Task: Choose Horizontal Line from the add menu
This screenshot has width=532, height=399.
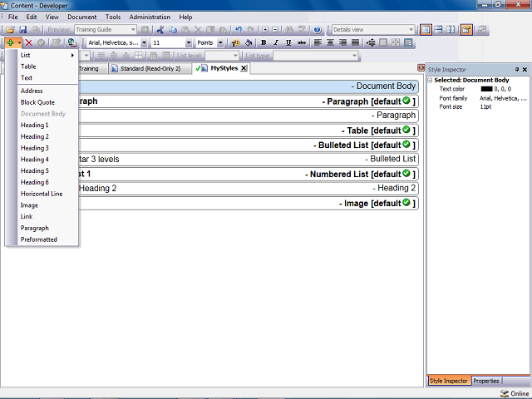Action: pos(48,194)
